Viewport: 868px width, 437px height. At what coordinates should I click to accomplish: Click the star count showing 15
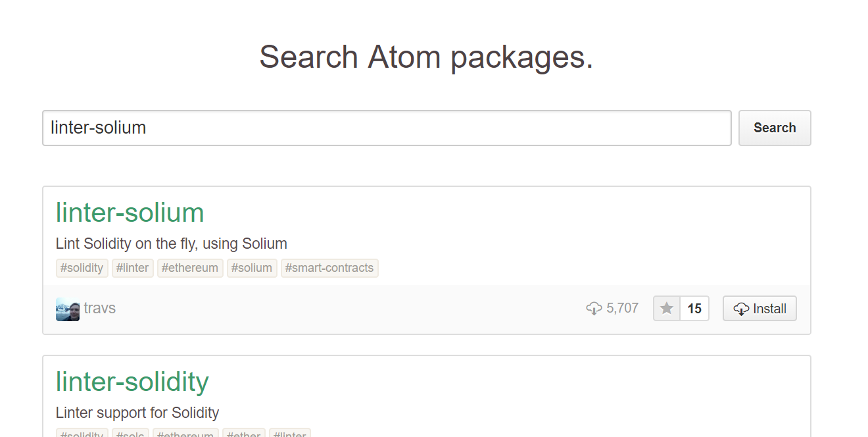pos(695,308)
